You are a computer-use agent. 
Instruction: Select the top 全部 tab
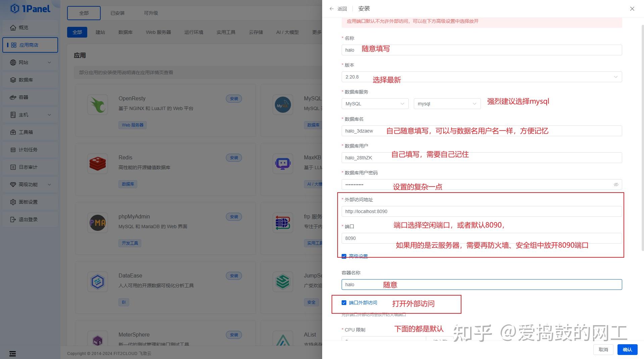click(84, 13)
